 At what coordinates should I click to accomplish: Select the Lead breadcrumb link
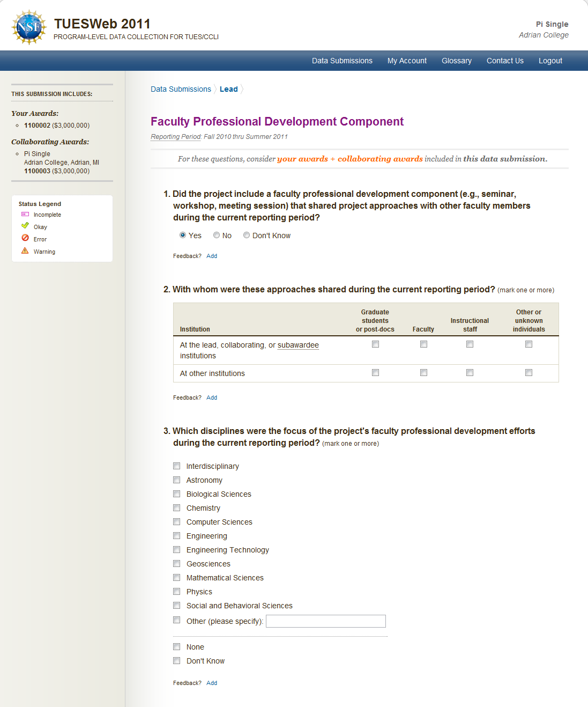228,89
